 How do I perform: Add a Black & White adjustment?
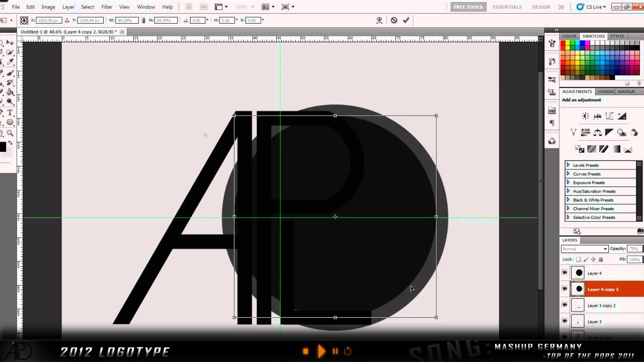(610, 133)
